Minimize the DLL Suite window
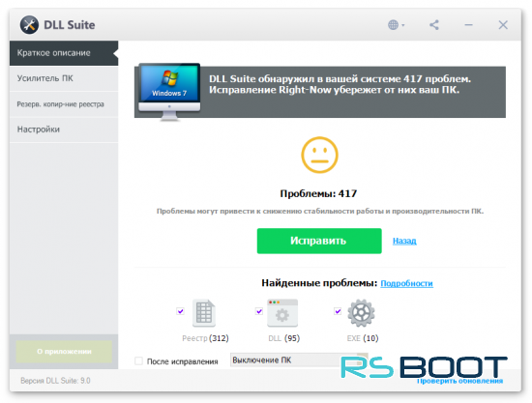 tap(468, 25)
